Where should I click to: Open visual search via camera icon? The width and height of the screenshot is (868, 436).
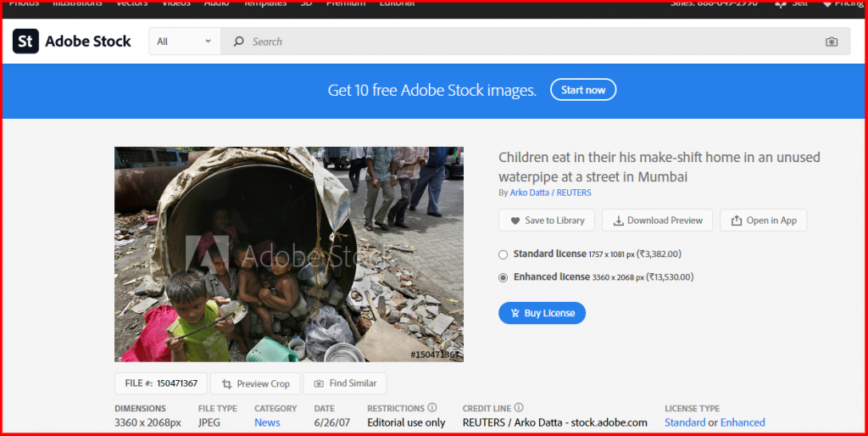832,42
